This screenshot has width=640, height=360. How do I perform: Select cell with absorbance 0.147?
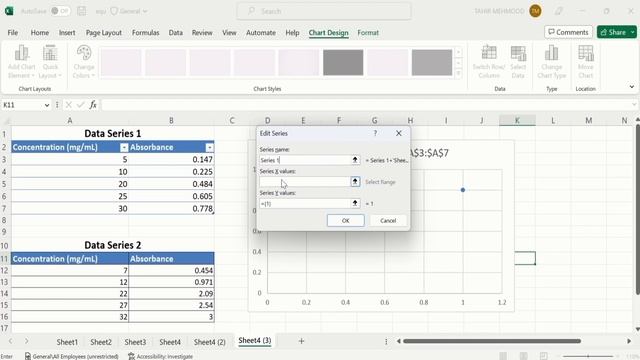click(171, 160)
